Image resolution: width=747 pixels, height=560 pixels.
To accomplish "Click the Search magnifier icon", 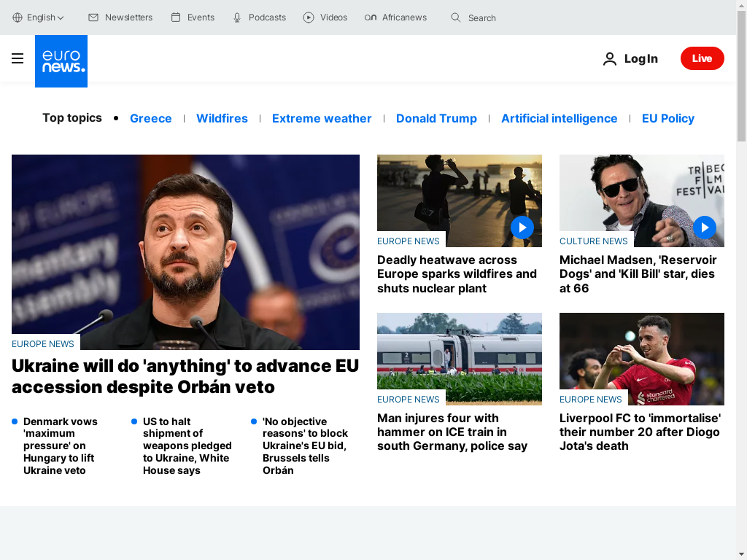I will click(456, 17).
